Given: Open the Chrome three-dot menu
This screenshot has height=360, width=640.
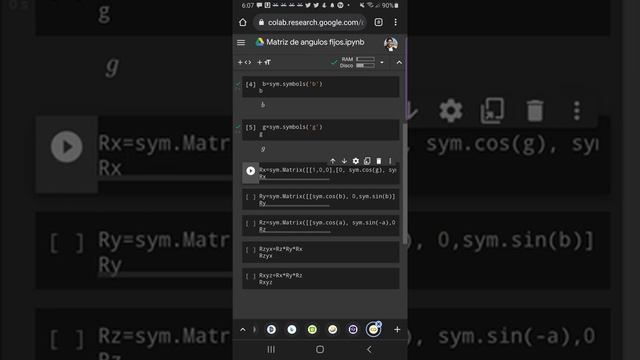Looking at the screenshot, I should coord(396,22).
